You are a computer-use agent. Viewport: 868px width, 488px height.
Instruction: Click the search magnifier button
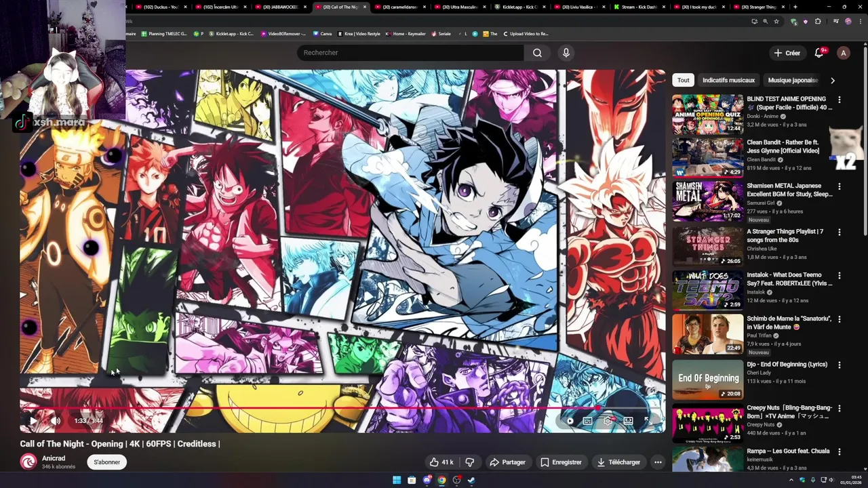(537, 53)
